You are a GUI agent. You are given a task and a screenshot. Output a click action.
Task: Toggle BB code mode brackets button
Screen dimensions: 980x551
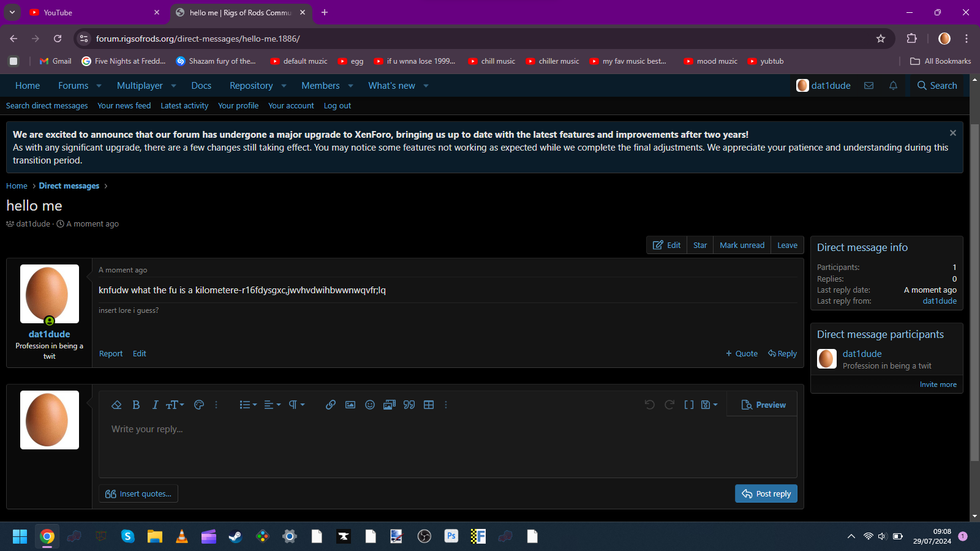click(x=688, y=405)
